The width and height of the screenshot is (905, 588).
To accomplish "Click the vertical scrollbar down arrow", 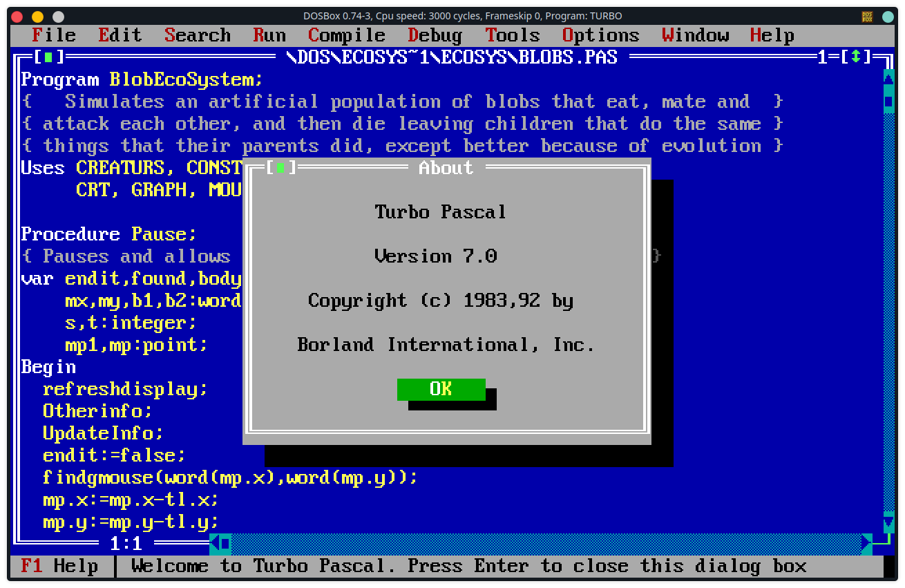I will tap(889, 521).
